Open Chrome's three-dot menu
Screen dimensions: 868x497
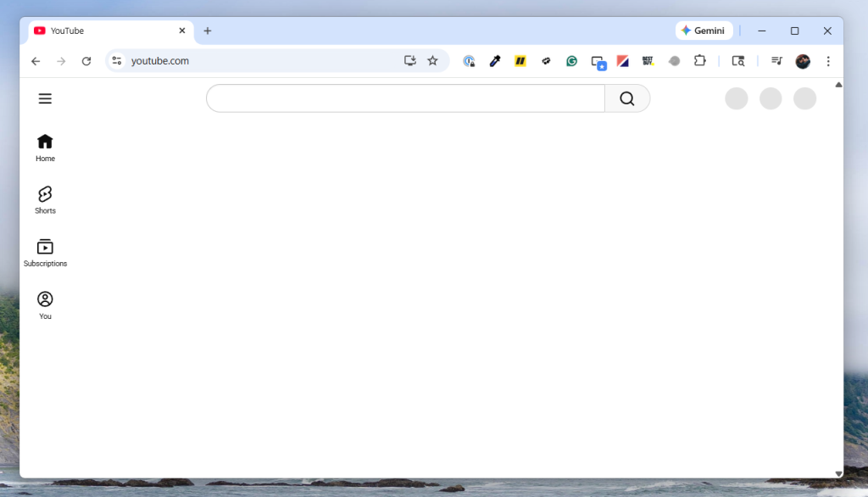(x=828, y=61)
